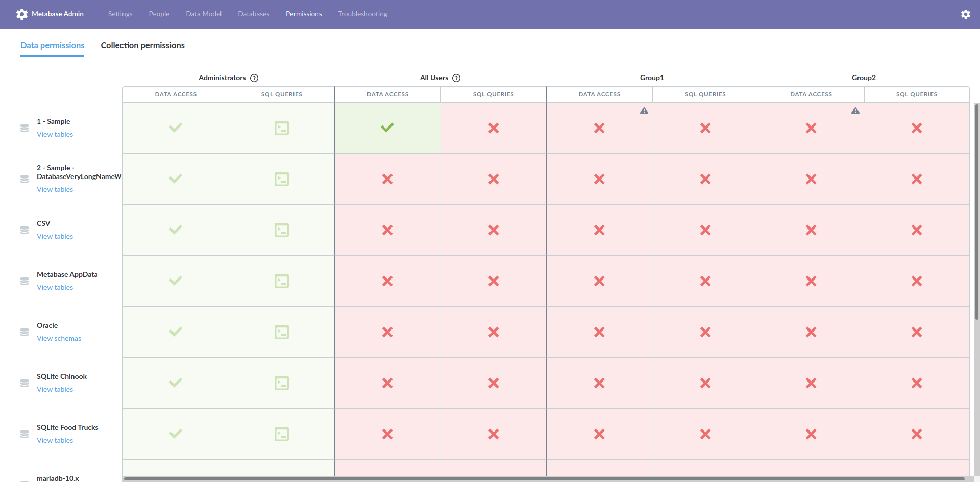The image size is (980, 482).
Task: Toggle Group1 data access for CSV
Action: point(599,230)
